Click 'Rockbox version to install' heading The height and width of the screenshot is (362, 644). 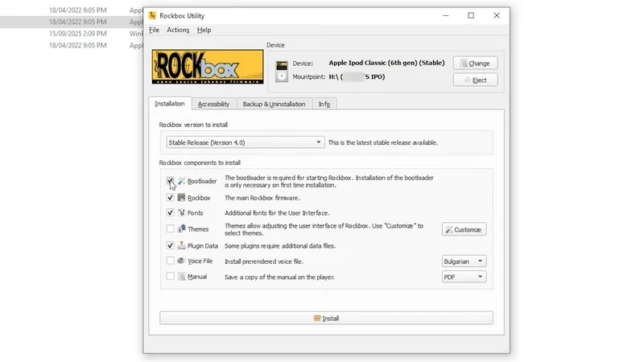pos(193,125)
